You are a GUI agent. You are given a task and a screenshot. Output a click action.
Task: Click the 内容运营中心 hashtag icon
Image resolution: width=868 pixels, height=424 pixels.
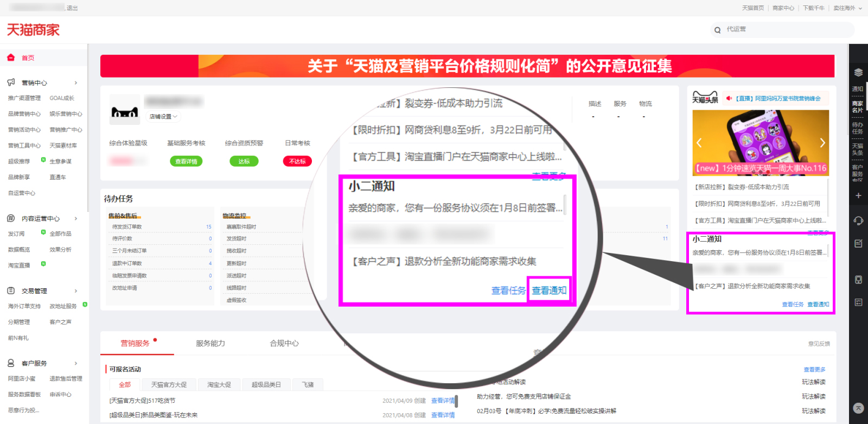point(11,218)
